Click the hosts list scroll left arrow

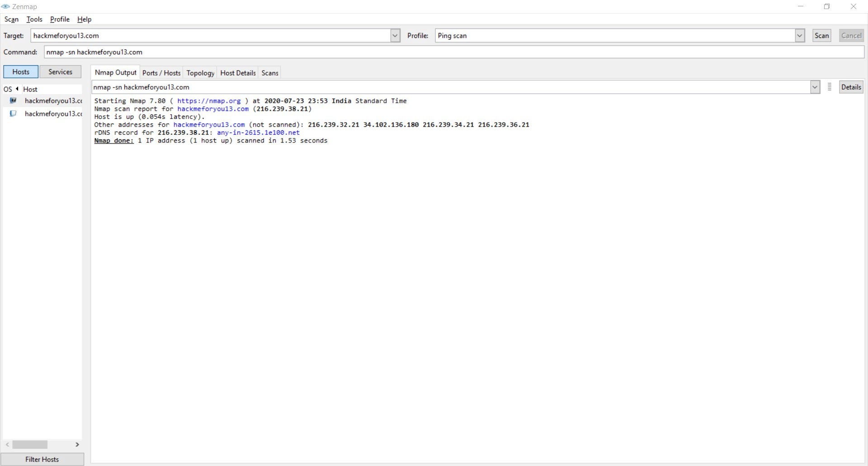(x=7, y=444)
